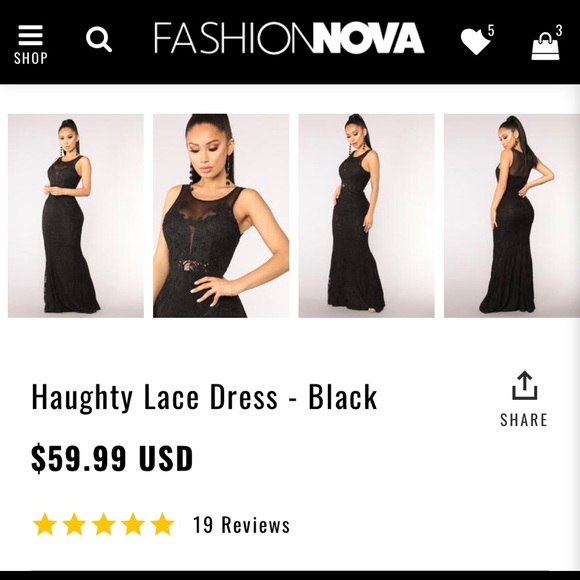
Task: View the third side-angle dress photo
Action: (x=367, y=216)
